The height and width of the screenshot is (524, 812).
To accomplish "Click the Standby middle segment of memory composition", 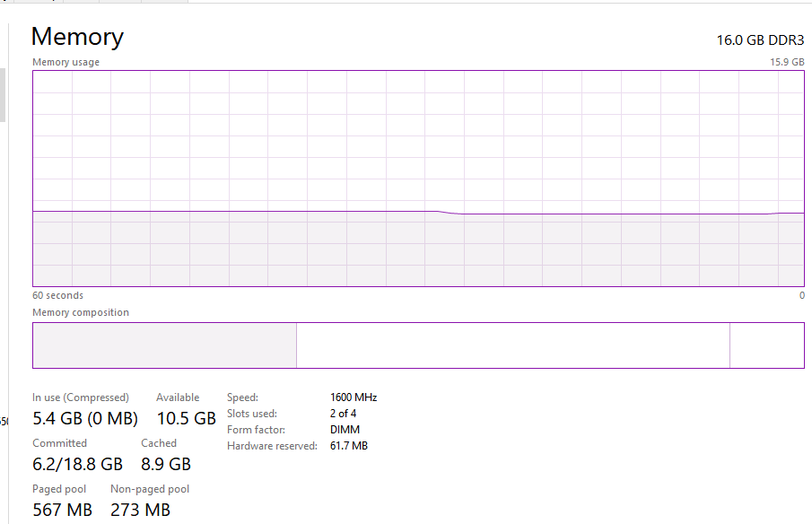I will pos(512,345).
